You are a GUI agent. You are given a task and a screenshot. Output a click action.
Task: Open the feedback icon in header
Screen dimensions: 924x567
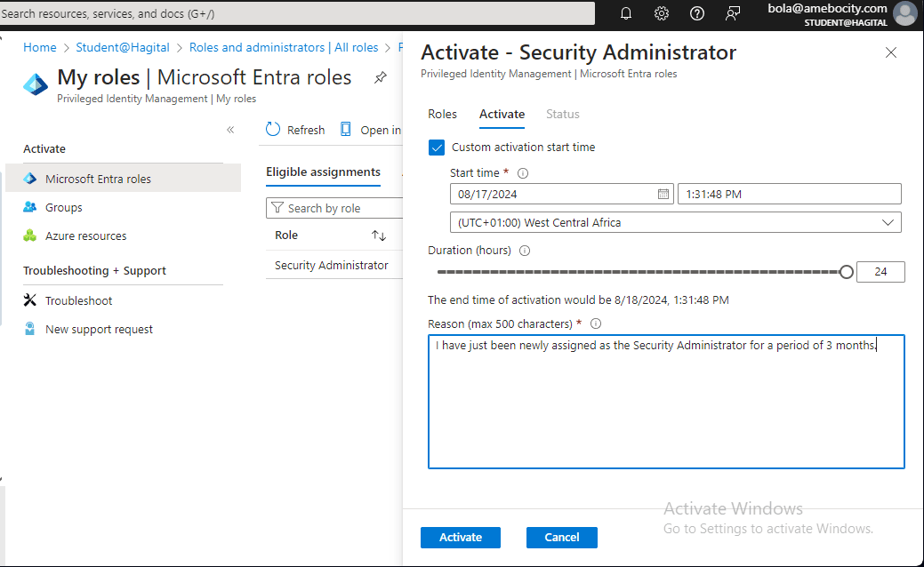[733, 13]
